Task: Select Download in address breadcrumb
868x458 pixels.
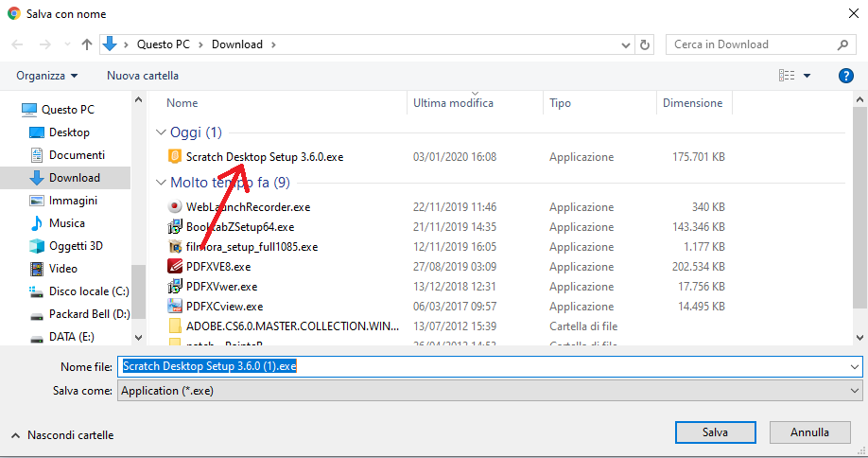Action: (237, 44)
